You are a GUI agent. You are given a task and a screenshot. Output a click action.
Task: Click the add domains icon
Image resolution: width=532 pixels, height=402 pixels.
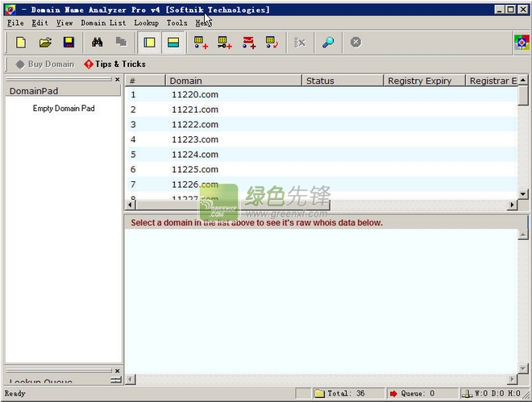pos(201,43)
